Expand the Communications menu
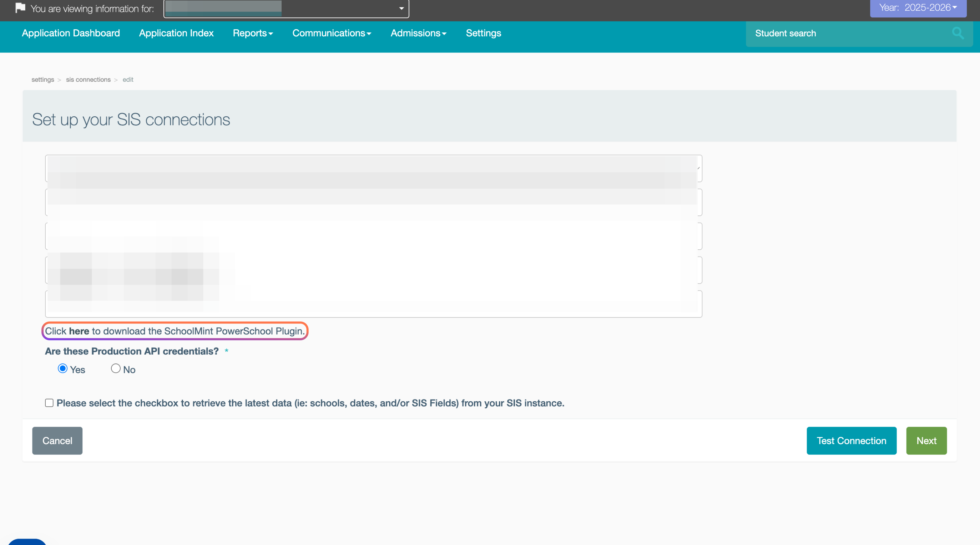 pyautogui.click(x=331, y=34)
